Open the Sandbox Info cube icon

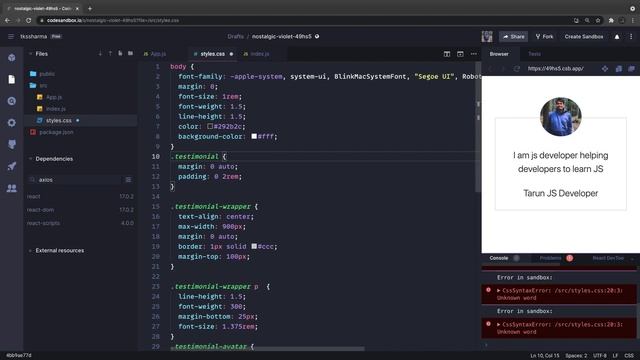pyautogui.click(x=11, y=58)
